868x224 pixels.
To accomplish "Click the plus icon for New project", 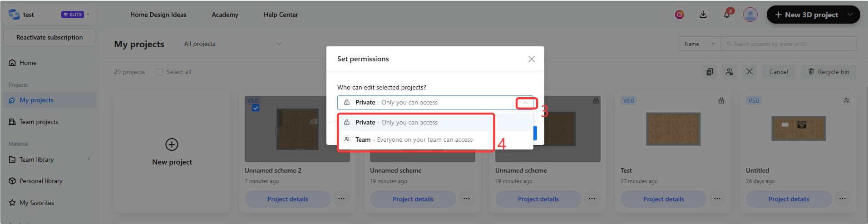I will (172, 144).
